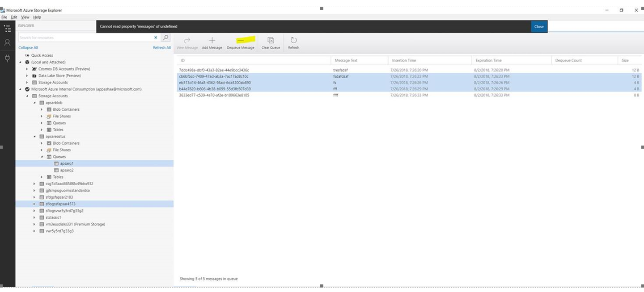This screenshot has width=644, height=292.
Task: Click the Refresh All link
Action: pyautogui.click(x=161, y=47)
